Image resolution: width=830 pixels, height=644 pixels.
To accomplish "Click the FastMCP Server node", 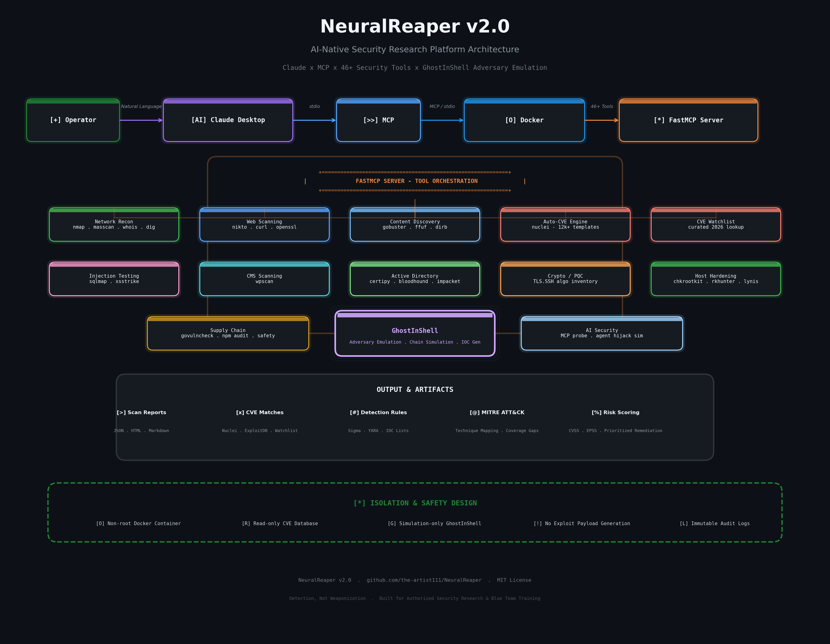I will click(688, 120).
